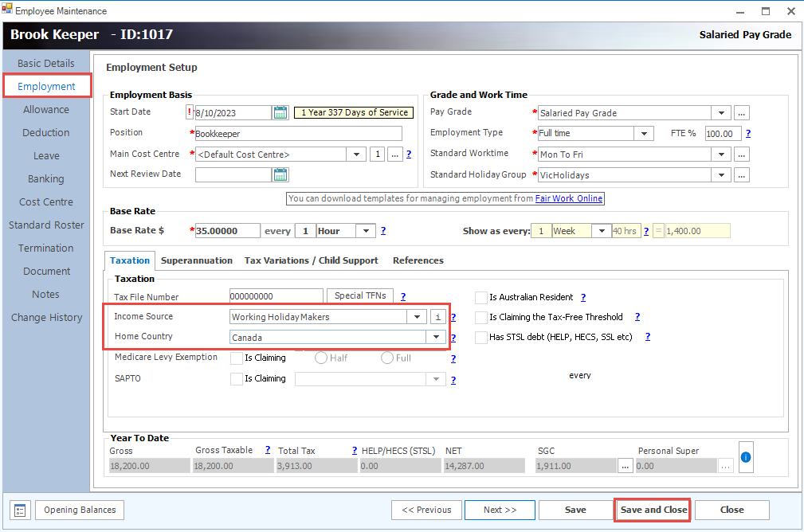This screenshot has height=532, width=804.
Task: Tick Has STSL debt checkbox
Action: [481, 337]
